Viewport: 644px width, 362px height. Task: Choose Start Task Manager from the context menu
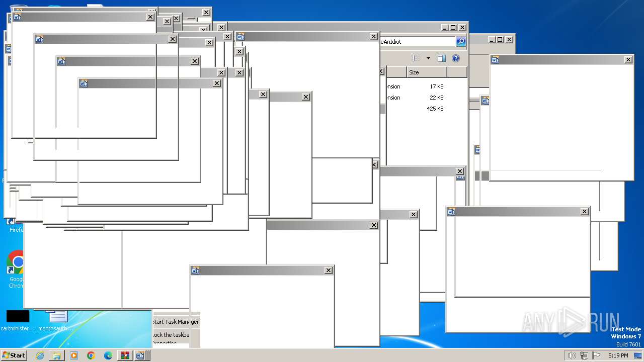point(176,322)
